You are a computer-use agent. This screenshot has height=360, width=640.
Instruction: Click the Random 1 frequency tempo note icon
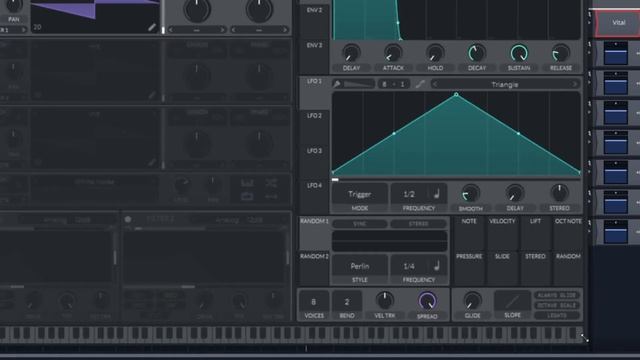click(x=437, y=266)
